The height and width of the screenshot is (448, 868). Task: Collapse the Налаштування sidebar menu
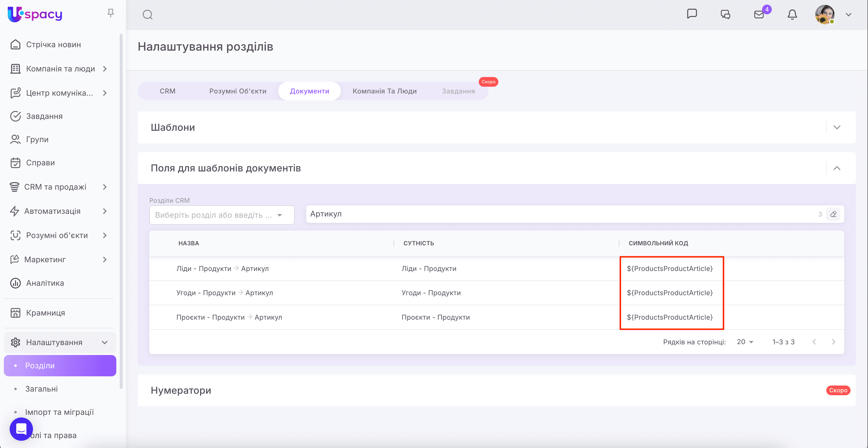coord(104,343)
